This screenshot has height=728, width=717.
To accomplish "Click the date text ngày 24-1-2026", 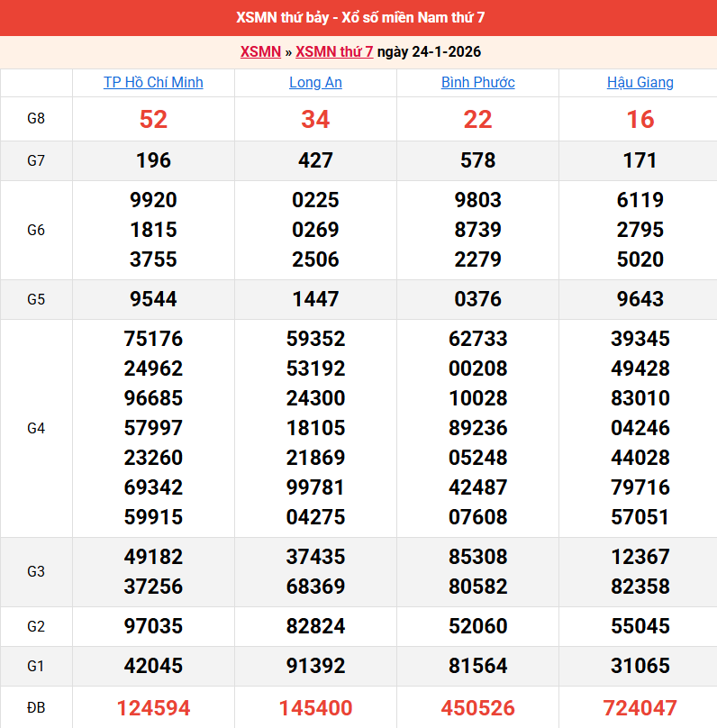I will tap(429, 51).
